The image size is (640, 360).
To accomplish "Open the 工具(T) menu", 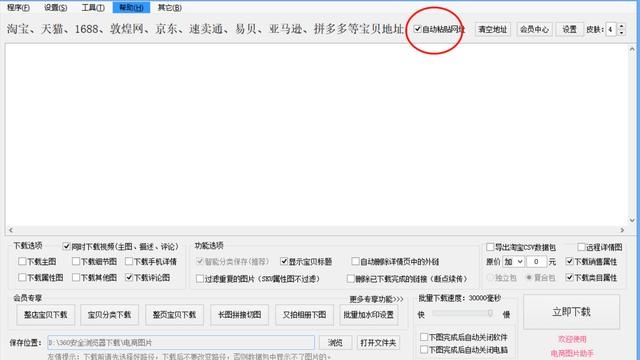I will [93, 7].
